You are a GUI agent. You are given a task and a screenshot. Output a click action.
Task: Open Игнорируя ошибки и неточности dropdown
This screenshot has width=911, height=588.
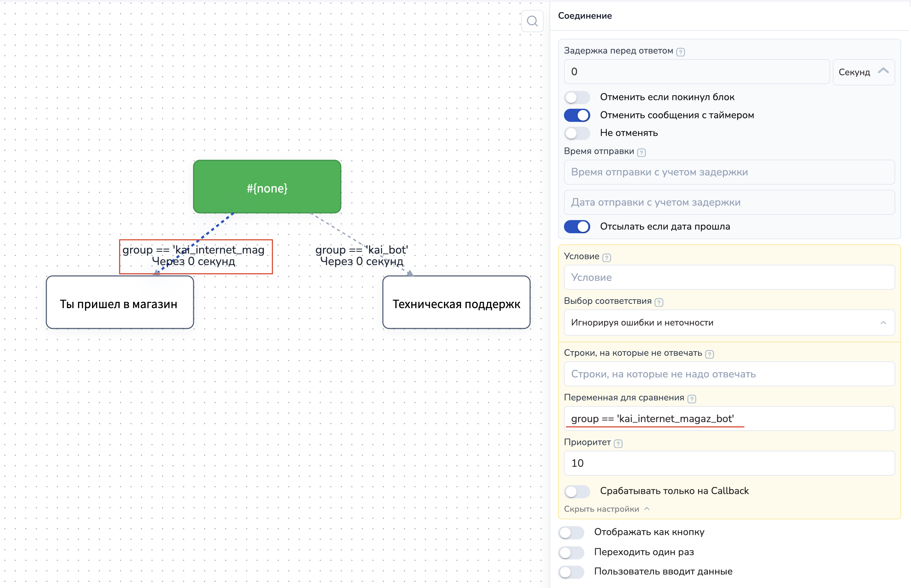coord(729,323)
